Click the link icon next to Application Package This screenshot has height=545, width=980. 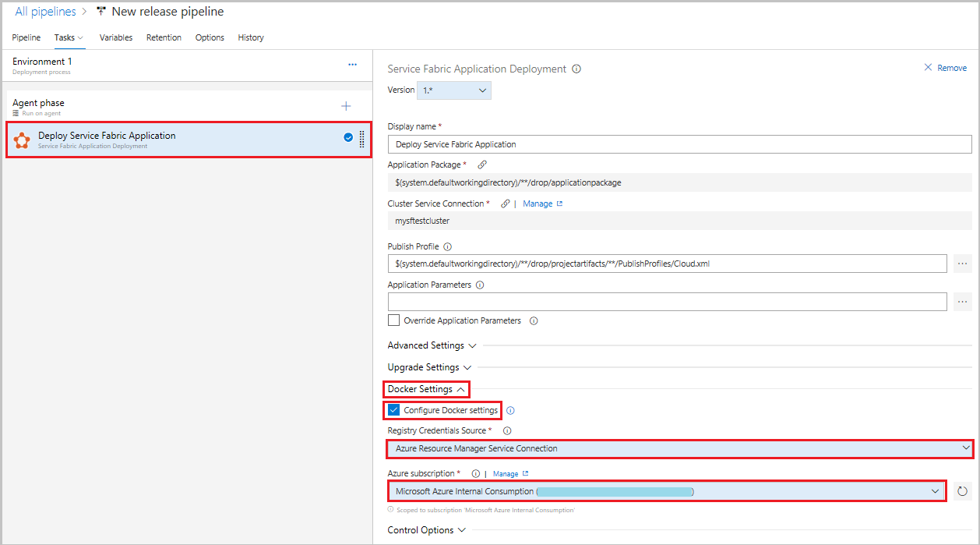point(482,165)
